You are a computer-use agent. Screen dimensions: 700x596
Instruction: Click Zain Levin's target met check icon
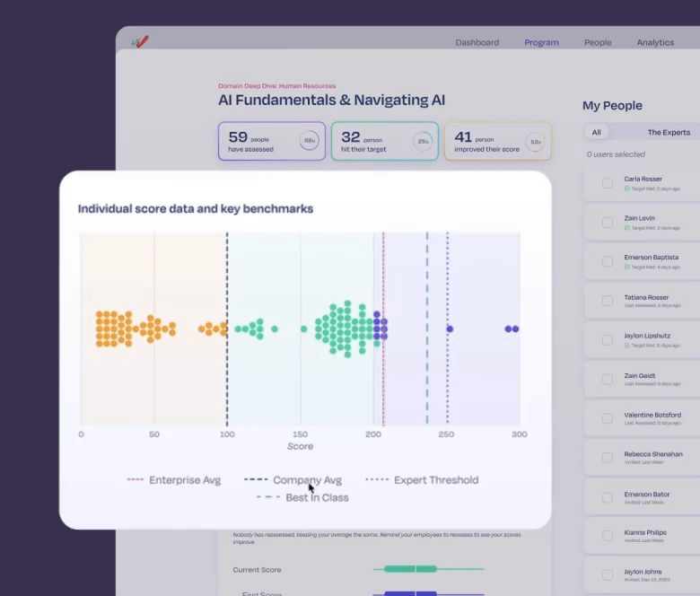click(626, 228)
